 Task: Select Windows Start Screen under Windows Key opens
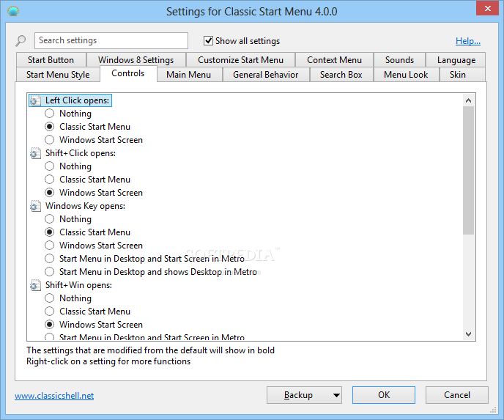point(49,245)
